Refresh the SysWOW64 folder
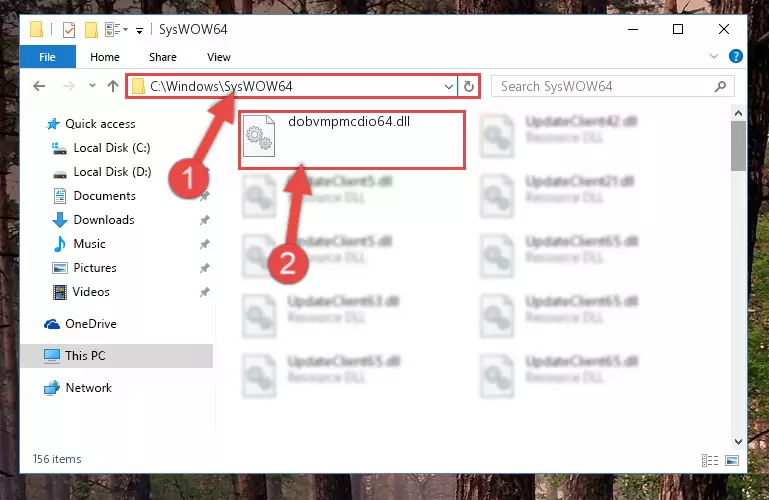 point(468,87)
